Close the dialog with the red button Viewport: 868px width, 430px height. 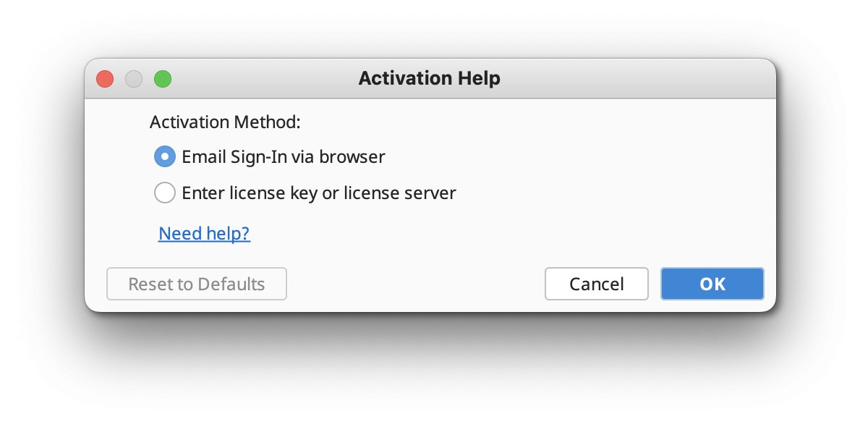point(105,79)
